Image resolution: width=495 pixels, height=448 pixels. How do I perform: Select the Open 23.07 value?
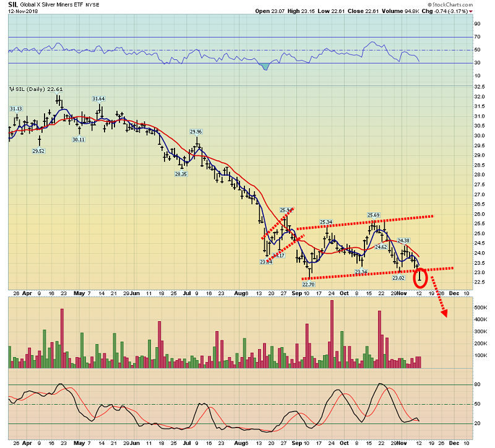pos(270,11)
